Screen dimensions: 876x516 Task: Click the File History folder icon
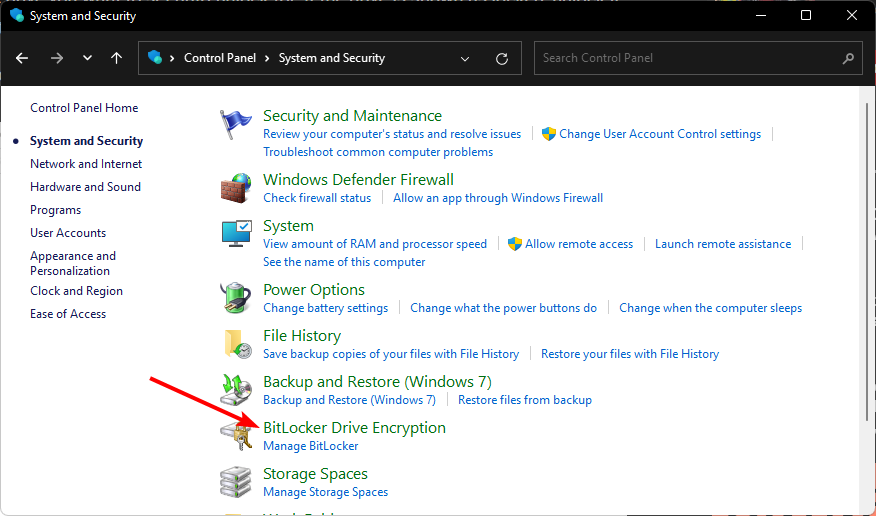coord(234,344)
